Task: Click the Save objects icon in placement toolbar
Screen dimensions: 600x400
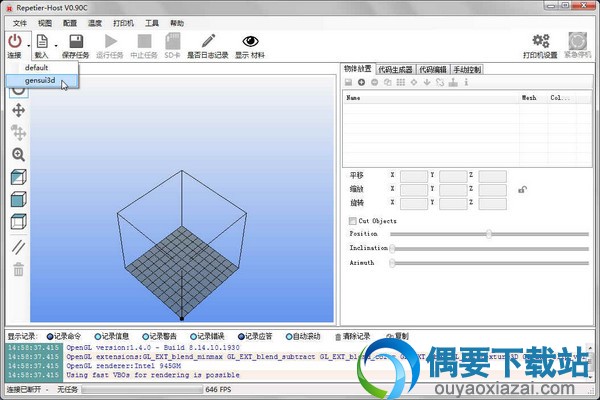Action: 348,82
